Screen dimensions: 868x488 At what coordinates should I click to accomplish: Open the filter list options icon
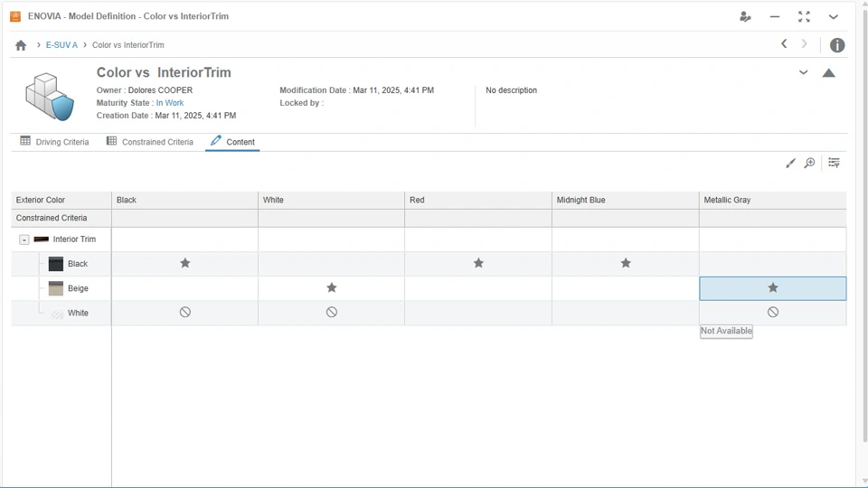click(834, 163)
